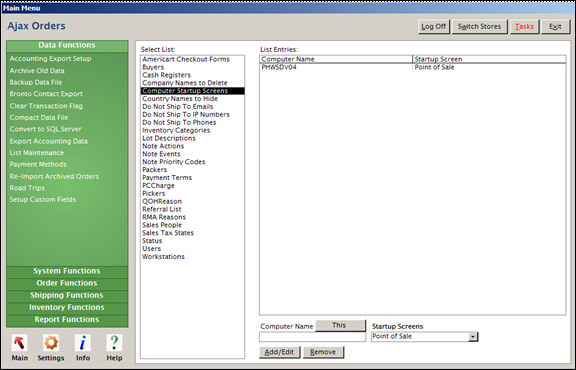Open the Settings gear icon
Image resolution: width=576 pixels, height=370 pixels.
[51, 343]
